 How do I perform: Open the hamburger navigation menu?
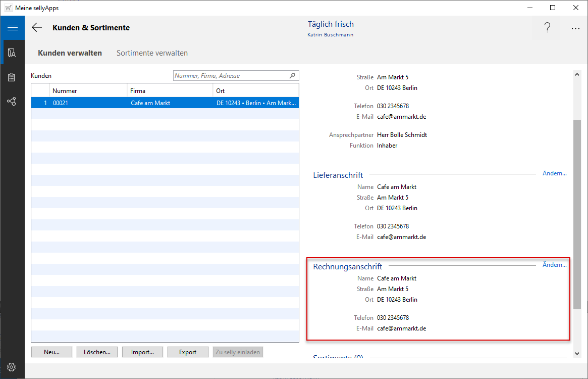[12, 28]
